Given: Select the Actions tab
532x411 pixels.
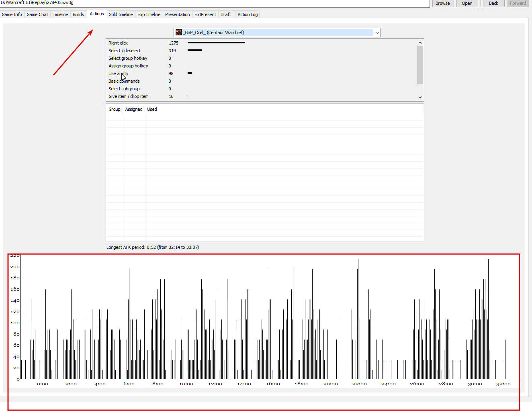Looking at the screenshot, I should click(x=97, y=14).
